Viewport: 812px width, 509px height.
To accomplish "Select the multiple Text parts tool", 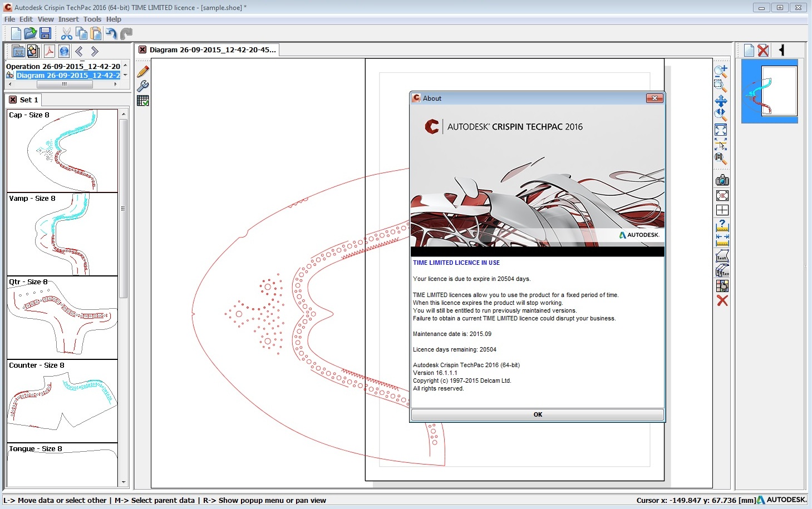I will click(x=722, y=271).
